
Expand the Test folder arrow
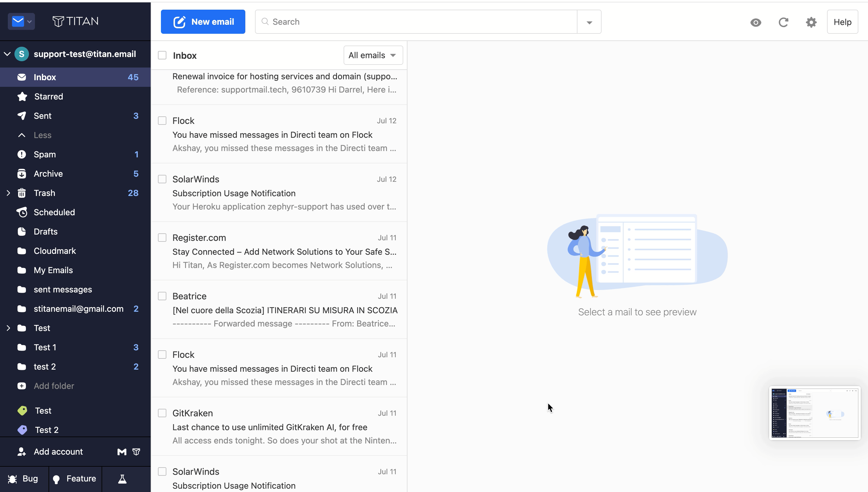pos(8,328)
